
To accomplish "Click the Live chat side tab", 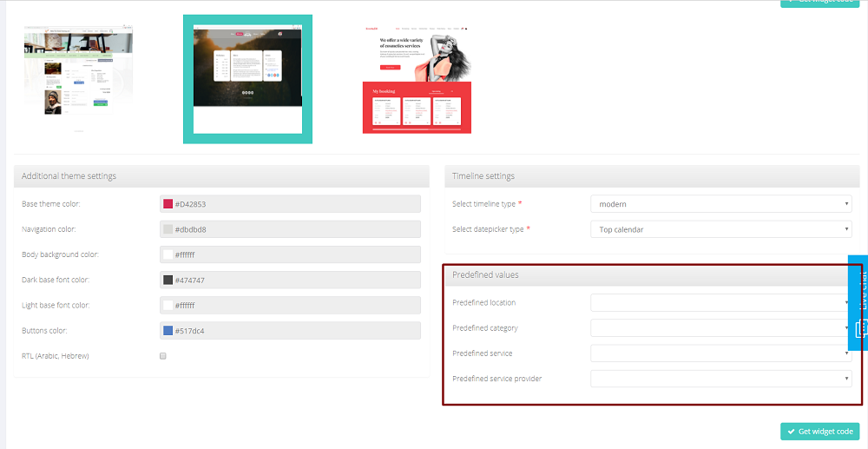I will 858,301.
